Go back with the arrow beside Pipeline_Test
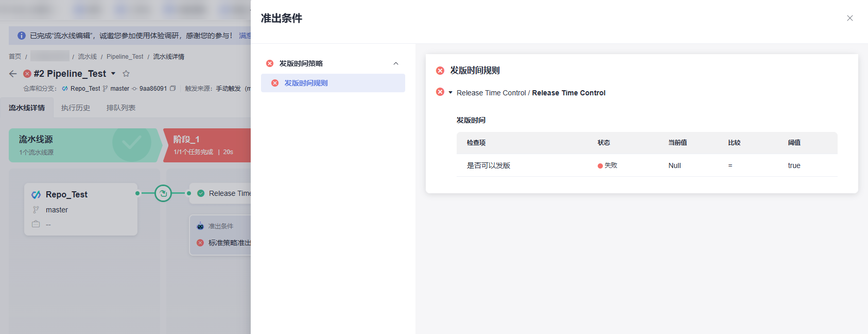This screenshot has width=868, height=334. (x=13, y=74)
